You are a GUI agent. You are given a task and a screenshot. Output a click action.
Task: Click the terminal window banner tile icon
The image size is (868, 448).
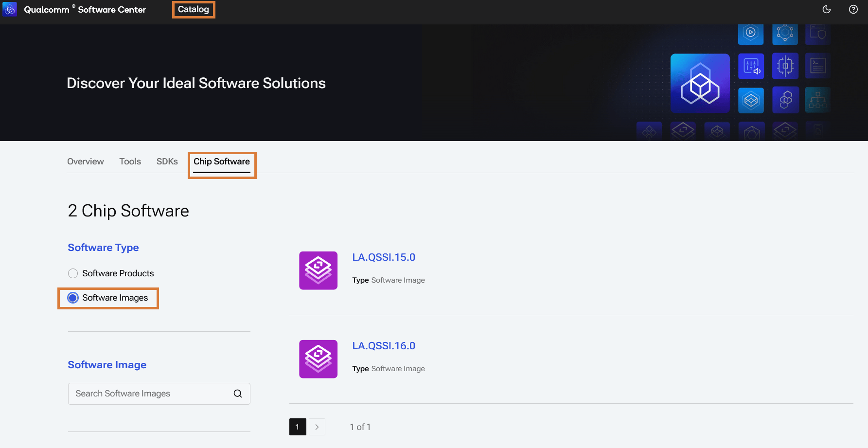click(x=818, y=66)
